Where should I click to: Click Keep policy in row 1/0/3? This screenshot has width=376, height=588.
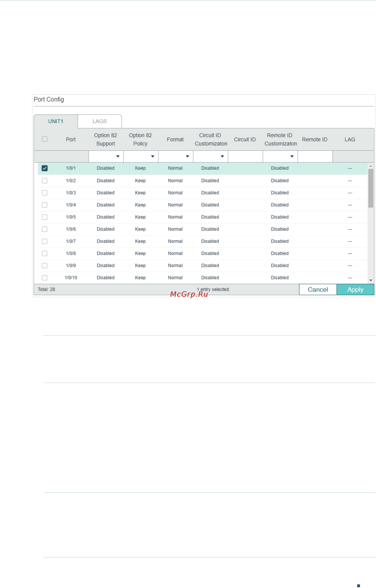click(x=140, y=193)
